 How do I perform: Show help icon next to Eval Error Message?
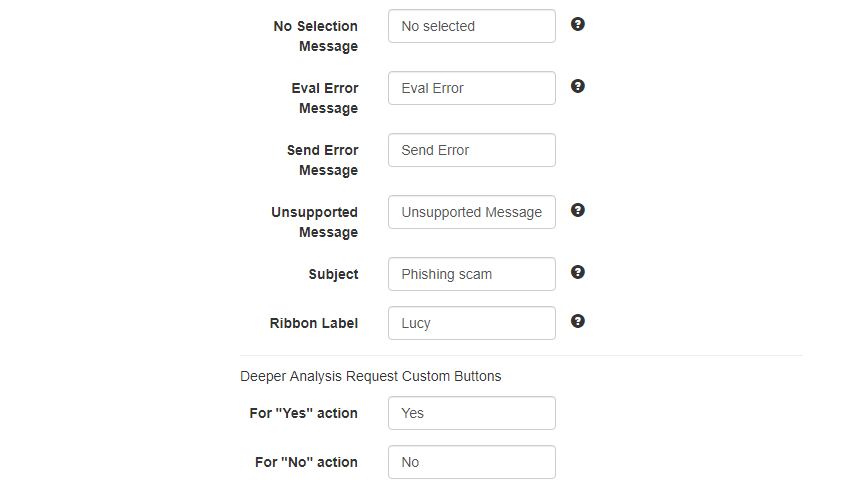coord(578,86)
